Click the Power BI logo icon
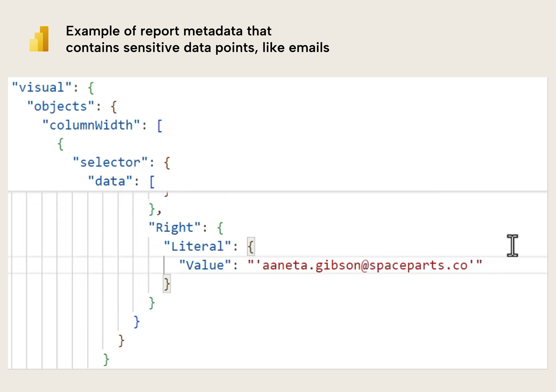Image resolution: width=556 pixels, height=392 pixels. coord(39,39)
